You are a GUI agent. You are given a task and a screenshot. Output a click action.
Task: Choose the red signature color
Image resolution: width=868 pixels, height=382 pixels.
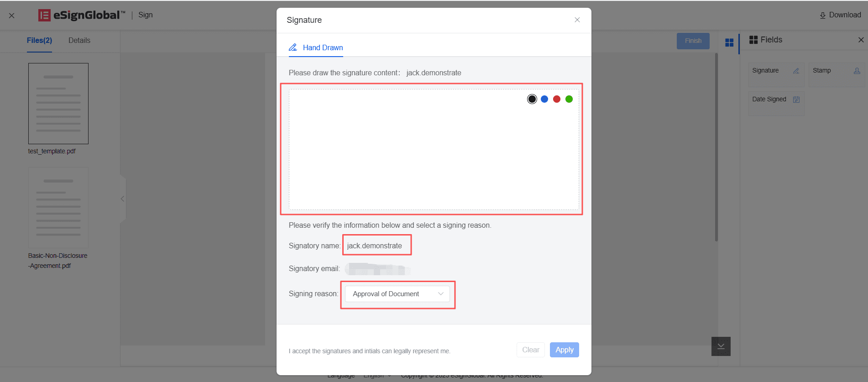[557, 99]
